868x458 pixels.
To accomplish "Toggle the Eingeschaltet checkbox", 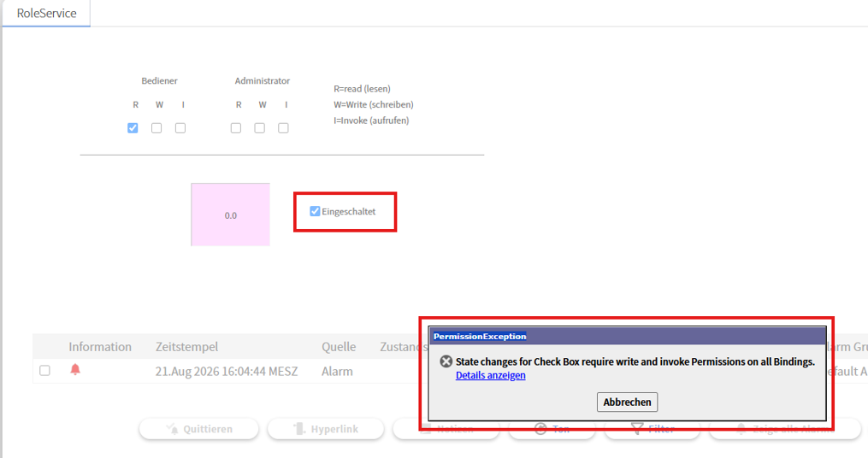I will (315, 211).
